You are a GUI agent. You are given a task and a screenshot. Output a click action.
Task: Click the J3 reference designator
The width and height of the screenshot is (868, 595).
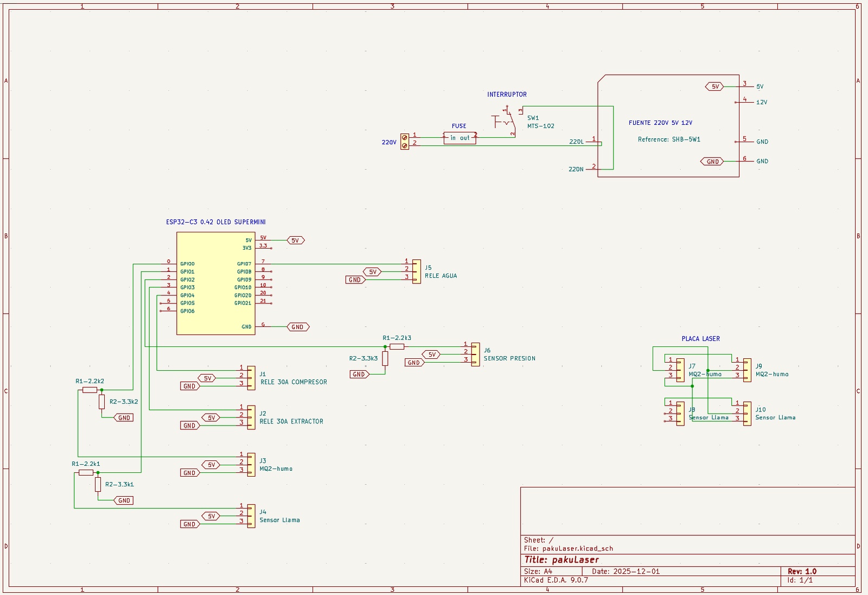(263, 461)
